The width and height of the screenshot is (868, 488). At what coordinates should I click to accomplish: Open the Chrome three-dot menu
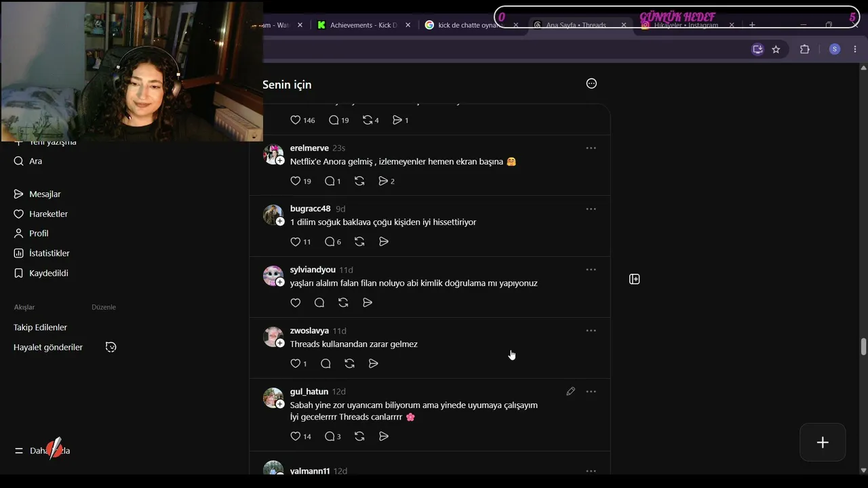855,49
